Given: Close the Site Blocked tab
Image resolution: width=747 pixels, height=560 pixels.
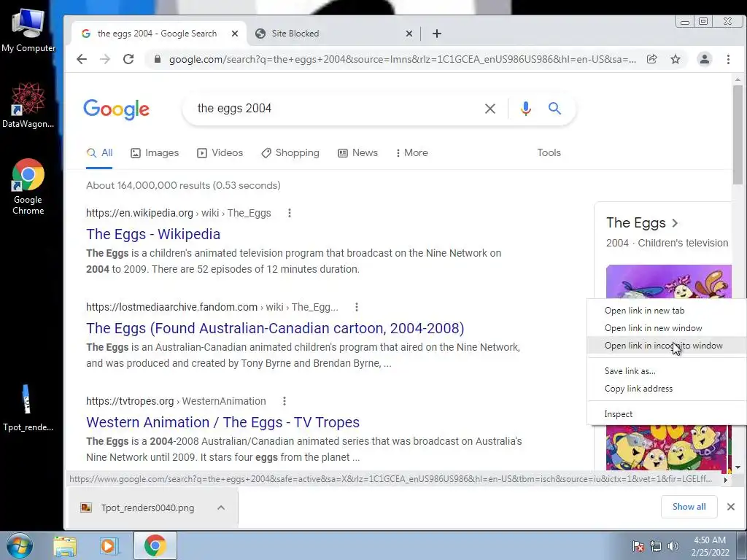Looking at the screenshot, I should tap(409, 34).
